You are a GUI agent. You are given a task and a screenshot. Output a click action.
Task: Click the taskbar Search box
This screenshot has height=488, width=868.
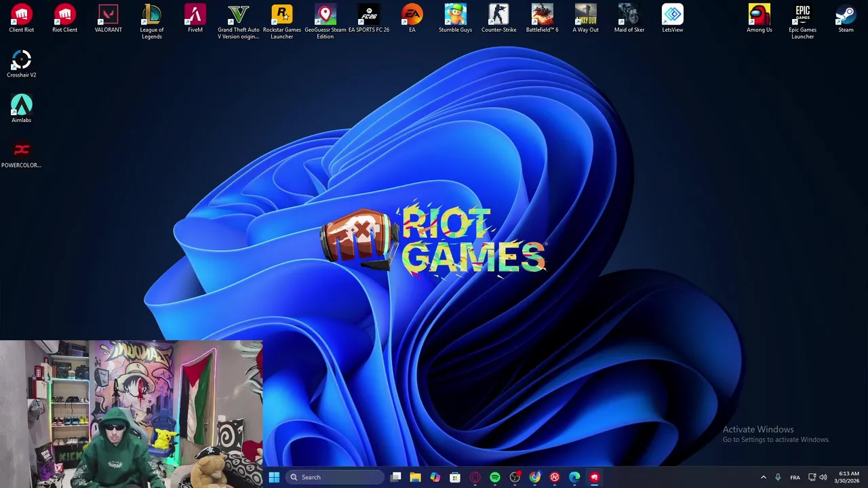[x=334, y=477]
